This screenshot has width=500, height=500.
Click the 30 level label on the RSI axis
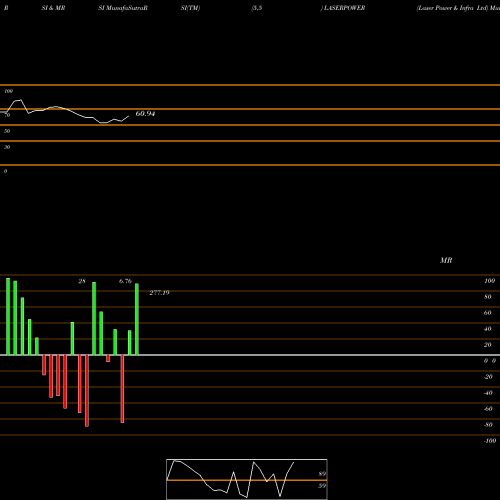tap(7, 147)
